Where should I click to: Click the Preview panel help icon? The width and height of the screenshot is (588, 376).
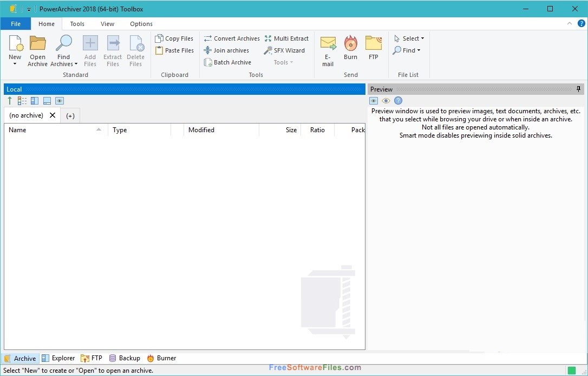[398, 101]
